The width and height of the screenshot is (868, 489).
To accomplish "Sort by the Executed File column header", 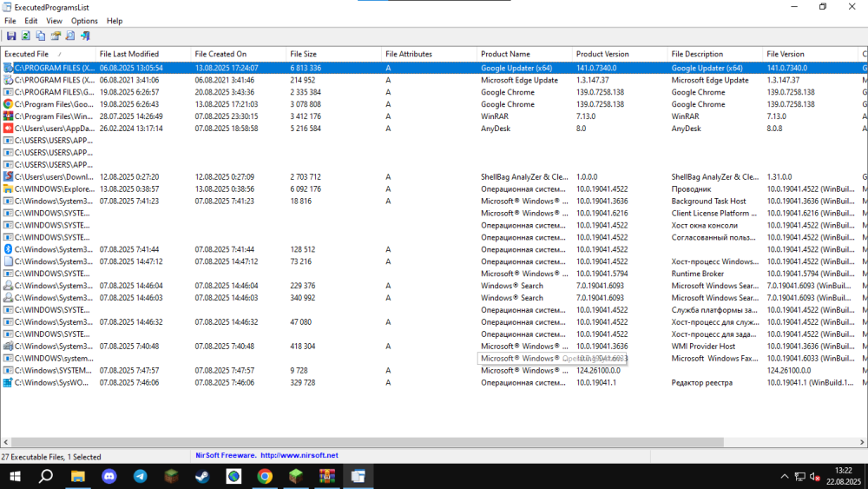I will tap(48, 54).
